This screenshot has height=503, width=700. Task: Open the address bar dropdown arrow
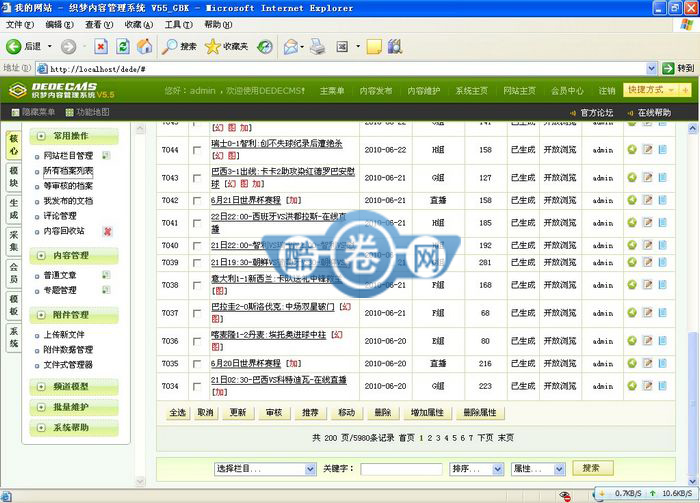[651, 68]
